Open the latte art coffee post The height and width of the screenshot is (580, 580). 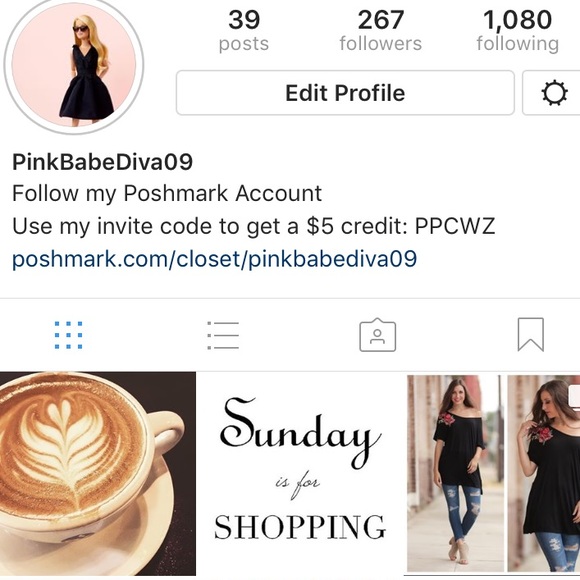click(98, 474)
